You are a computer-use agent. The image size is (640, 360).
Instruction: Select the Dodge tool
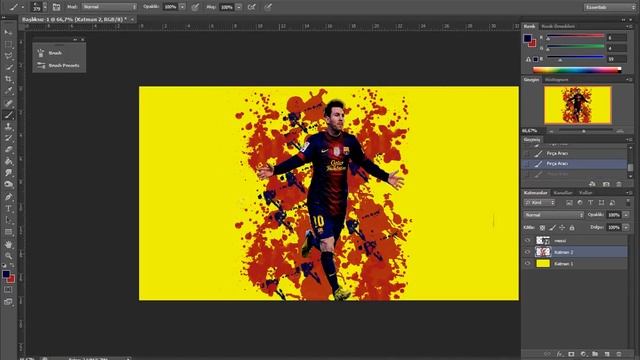click(8, 184)
